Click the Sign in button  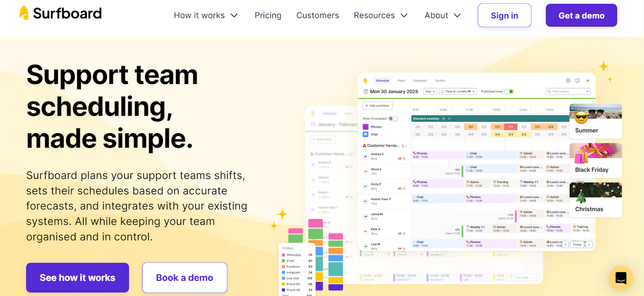click(x=504, y=15)
